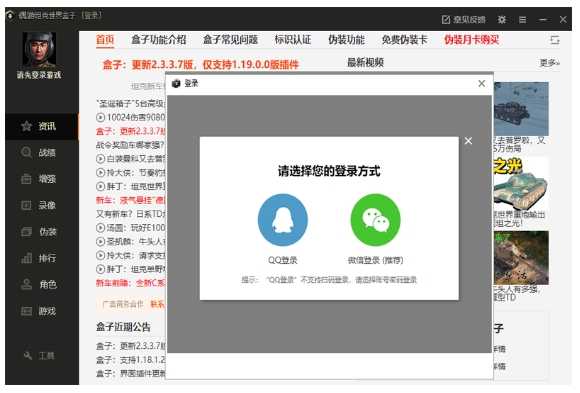Click 广告商务合作 contact link
580x393 pixels.
click(158, 304)
